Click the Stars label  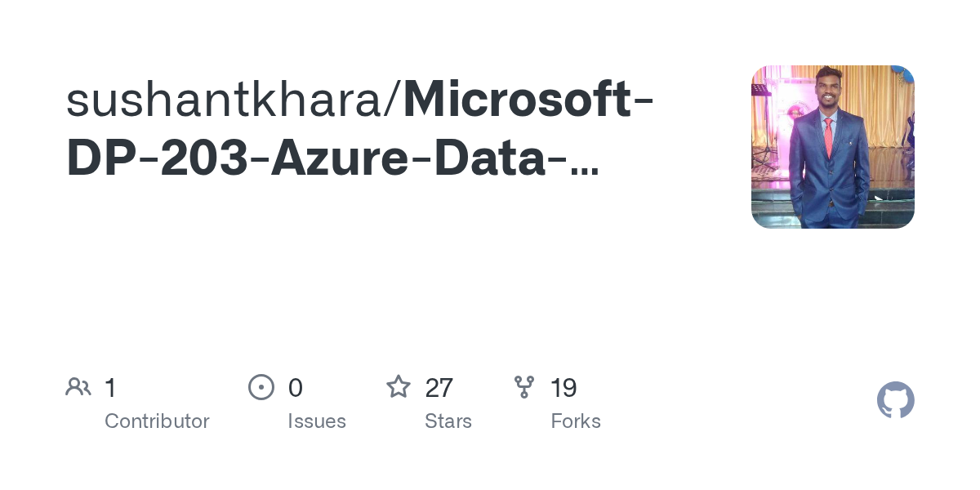[x=448, y=421]
